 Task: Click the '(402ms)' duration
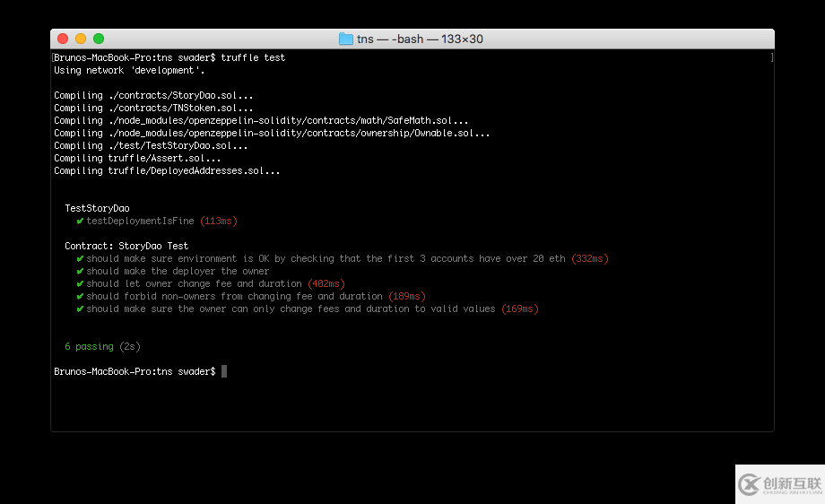pos(326,284)
